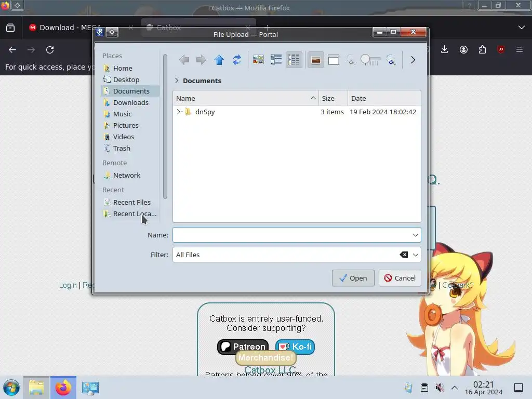Image resolution: width=532 pixels, height=399 pixels.
Task: Click the Places panel scrollbar
Action: [x=165, y=126]
